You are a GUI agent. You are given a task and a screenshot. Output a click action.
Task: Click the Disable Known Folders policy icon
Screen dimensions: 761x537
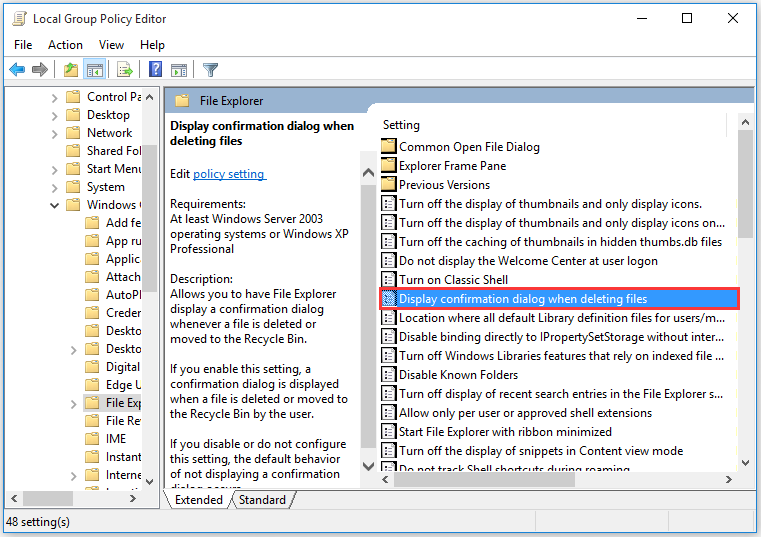point(388,375)
